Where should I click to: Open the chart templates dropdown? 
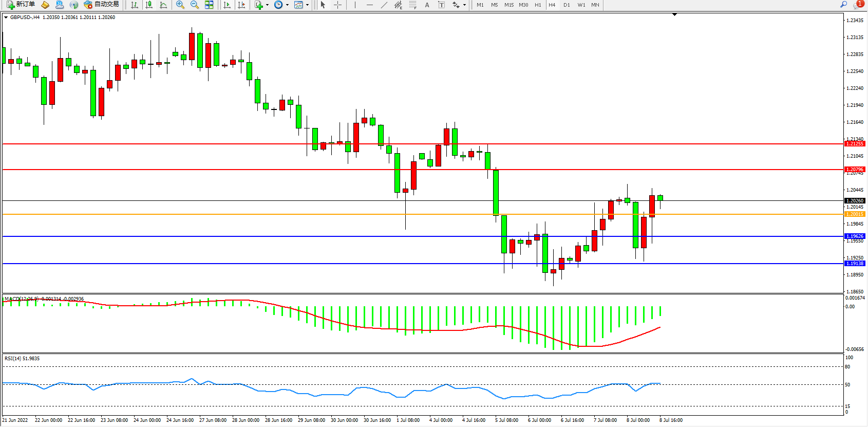point(307,5)
